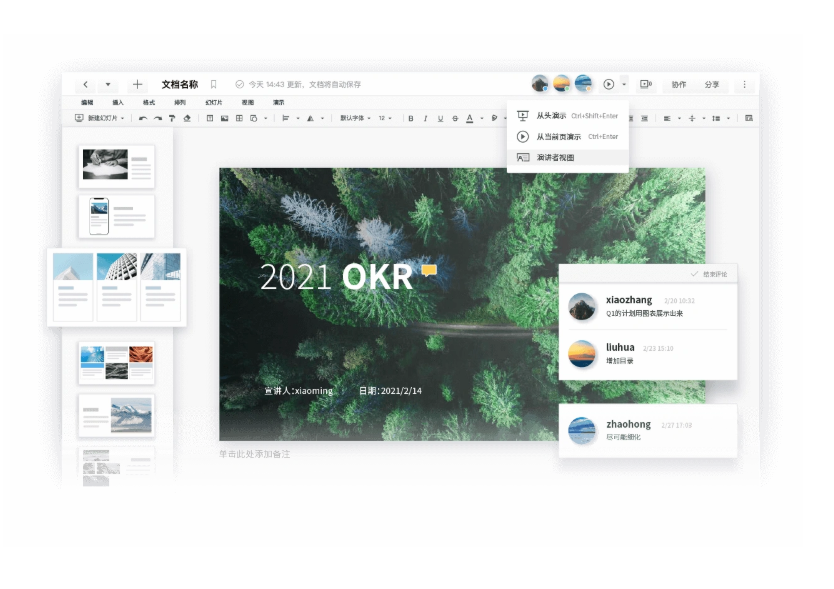The height and width of the screenshot is (589, 834).
Task: Expand the text alignment dropdown arrow
Action: [679, 118]
